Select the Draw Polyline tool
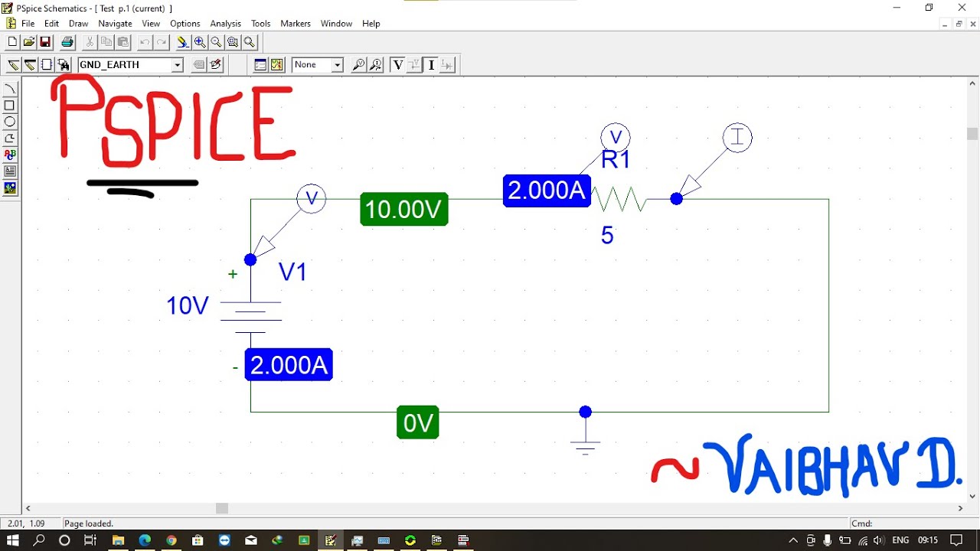980x551 pixels. [x=10, y=139]
